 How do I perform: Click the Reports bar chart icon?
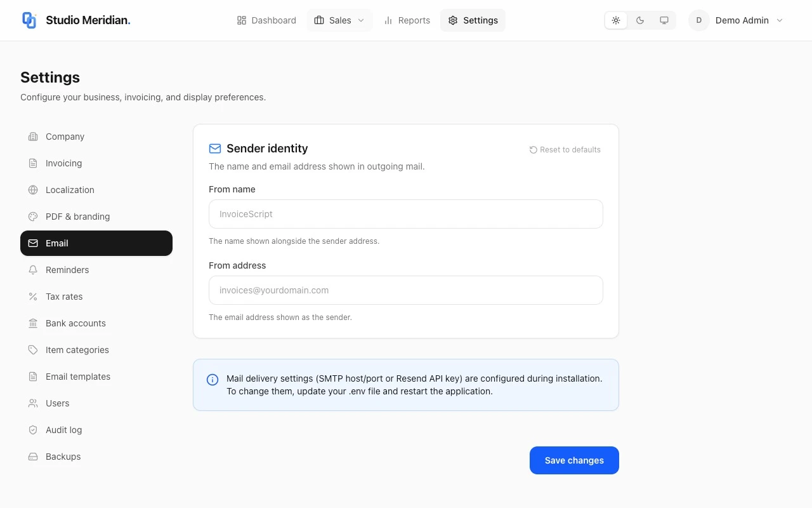(x=388, y=20)
